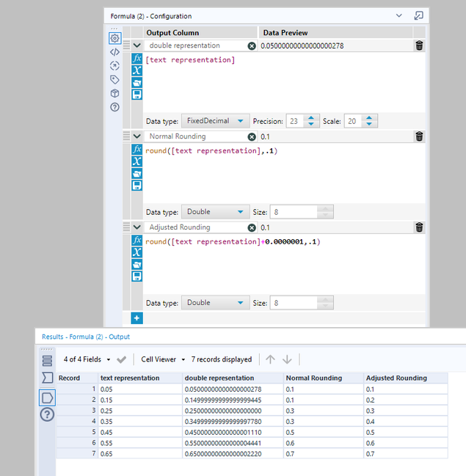Open recent expressions folder for double representation
This screenshot has height=476, width=466.
click(x=137, y=83)
